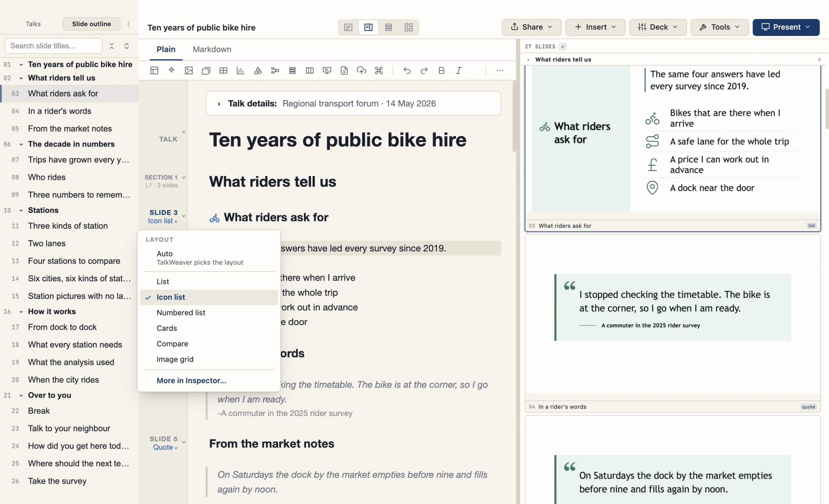
Task: Toggle italic formatting
Action: [x=459, y=71]
